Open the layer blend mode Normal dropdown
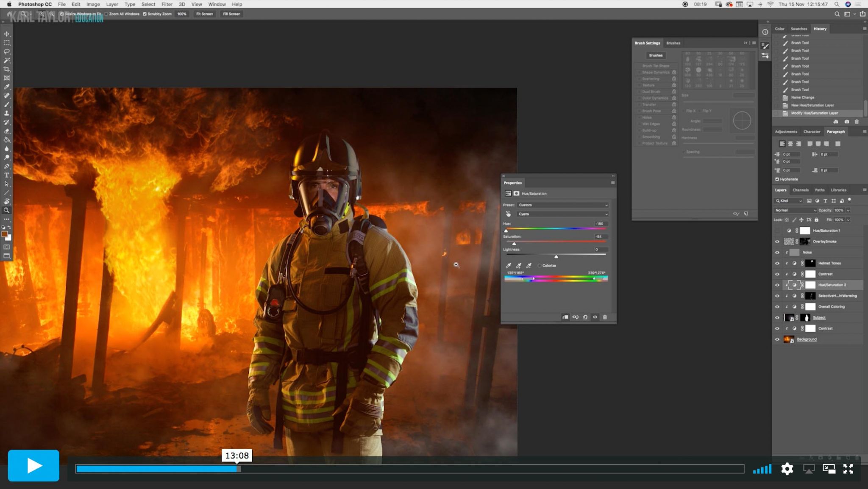Screen dimensions: 868x489 (x=795, y=210)
